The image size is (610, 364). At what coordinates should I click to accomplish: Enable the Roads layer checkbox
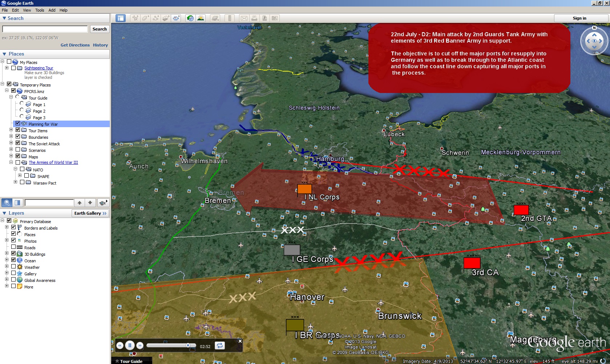pos(13,247)
